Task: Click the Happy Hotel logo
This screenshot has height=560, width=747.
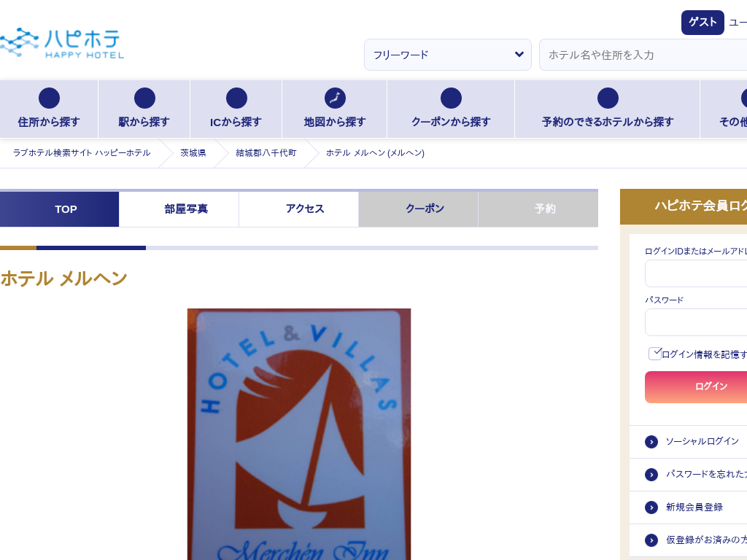Action: tap(62, 43)
